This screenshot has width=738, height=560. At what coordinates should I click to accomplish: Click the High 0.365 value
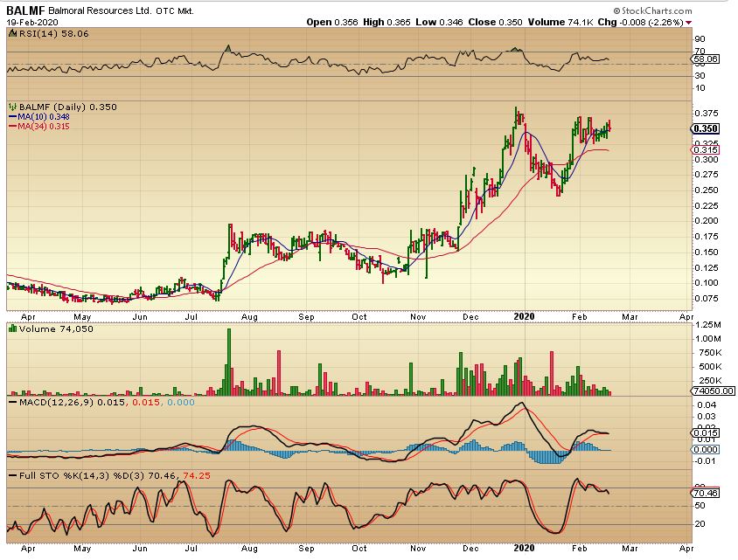pos(386,22)
